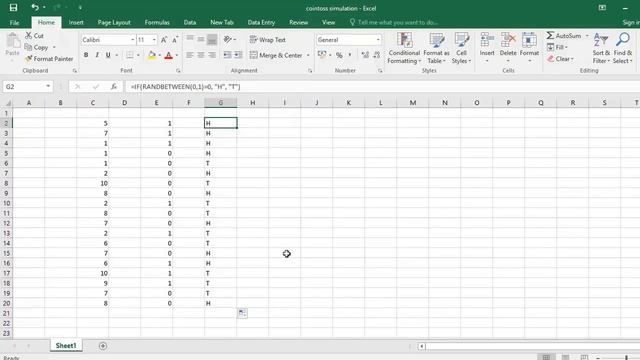Open the Auto Fill Options button
640x360 pixels.
pyautogui.click(x=242, y=313)
